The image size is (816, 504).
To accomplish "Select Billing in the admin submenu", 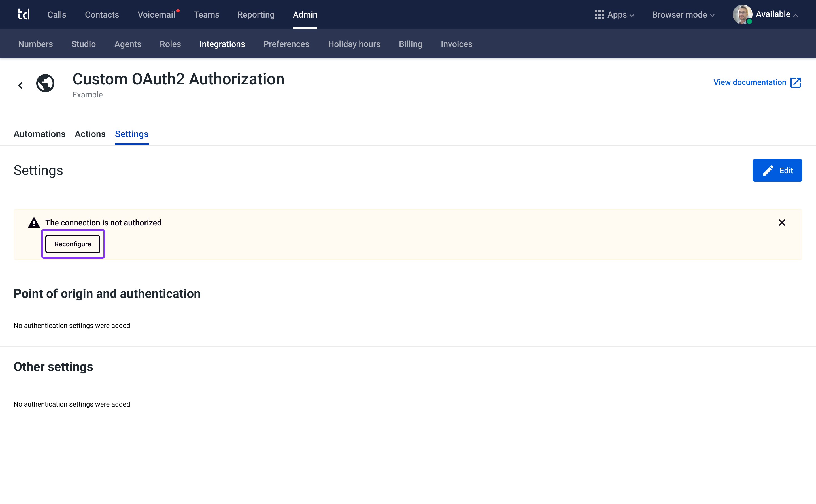I will point(410,44).
